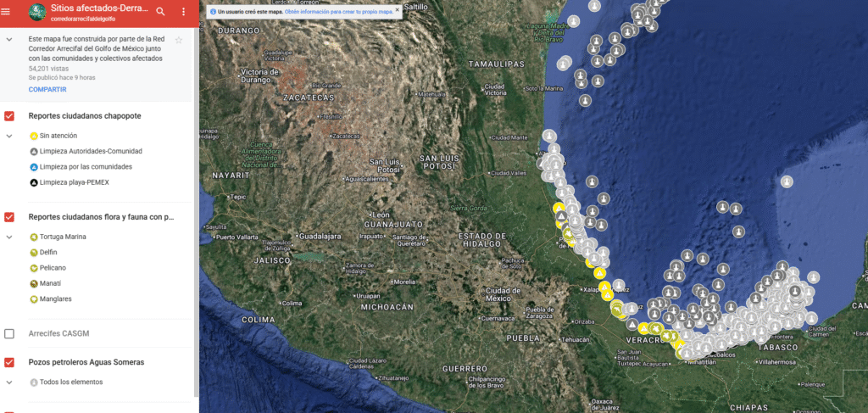
Task: Open the three-dot more options menu
Action: 184,12
